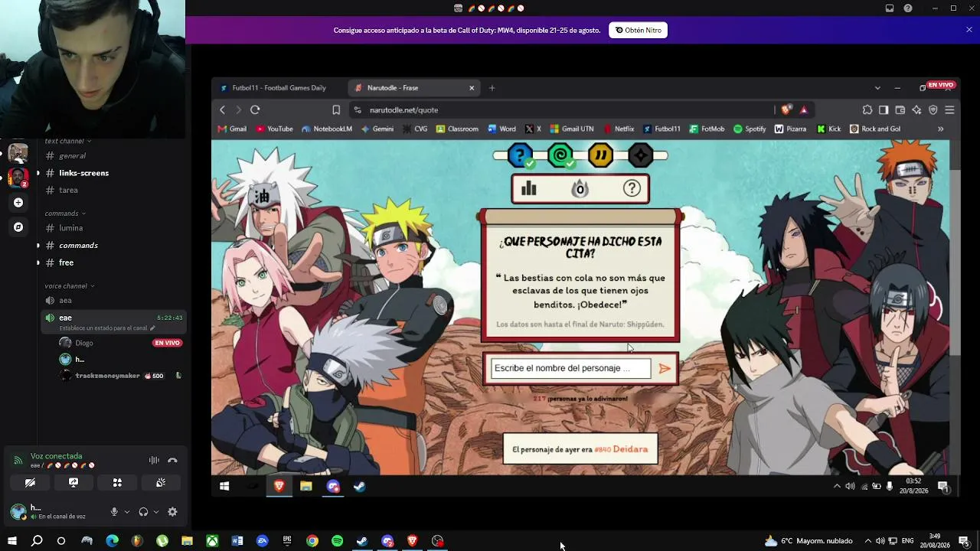Dismiss the Call of Duty Nitro banner
This screenshot has width=980, height=551.
[969, 30]
